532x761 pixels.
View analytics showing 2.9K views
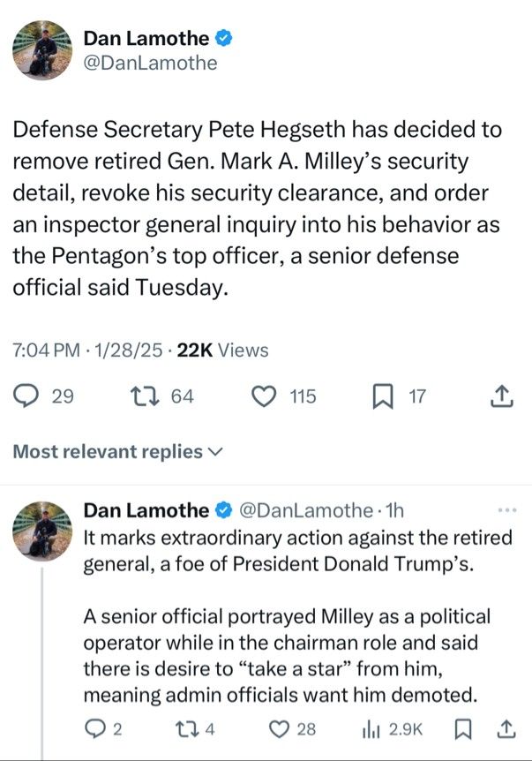coord(393,729)
